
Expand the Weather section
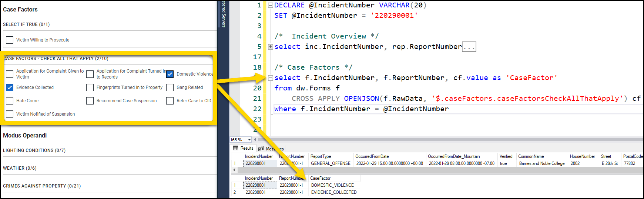(20, 168)
